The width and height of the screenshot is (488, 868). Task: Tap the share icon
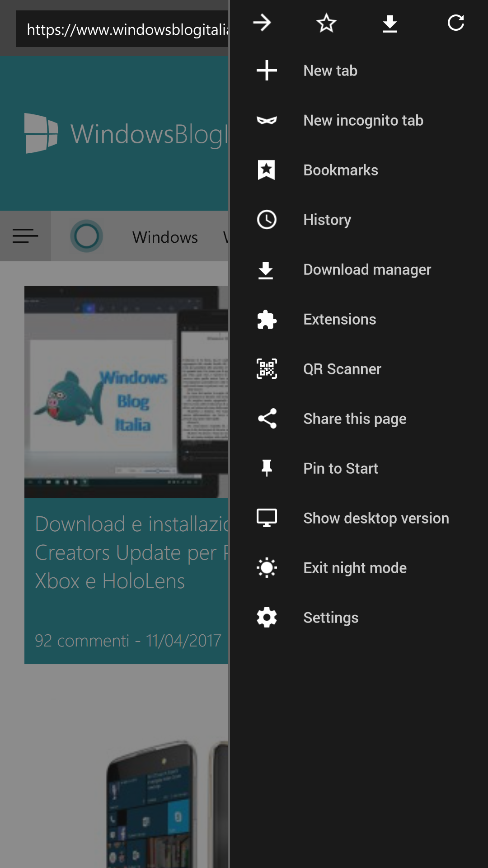point(267,419)
